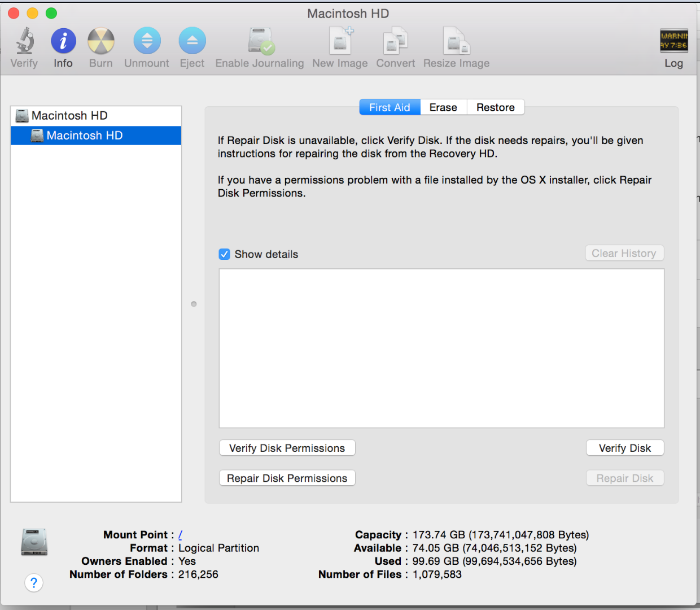Image resolution: width=700 pixels, height=610 pixels.
Task: Click the Repair Disk Permissions button
Action: coord(287,478)
